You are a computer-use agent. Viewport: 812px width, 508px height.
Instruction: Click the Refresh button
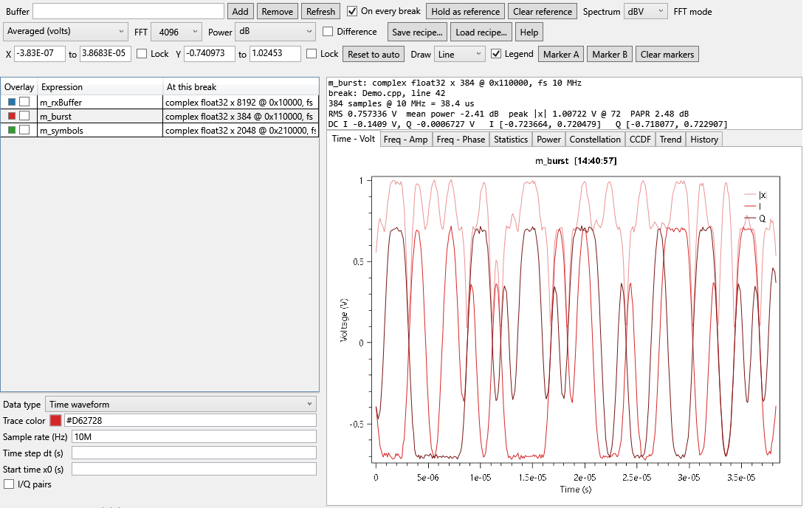point(320,11)
